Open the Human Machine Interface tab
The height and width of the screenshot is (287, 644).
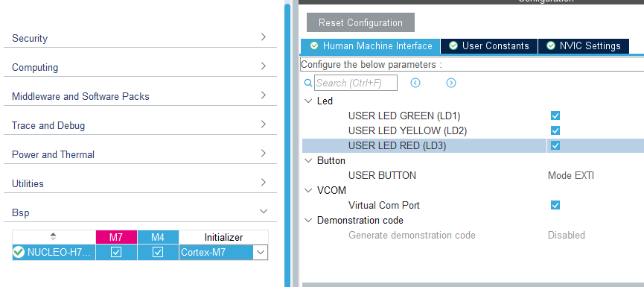[371, 46]
